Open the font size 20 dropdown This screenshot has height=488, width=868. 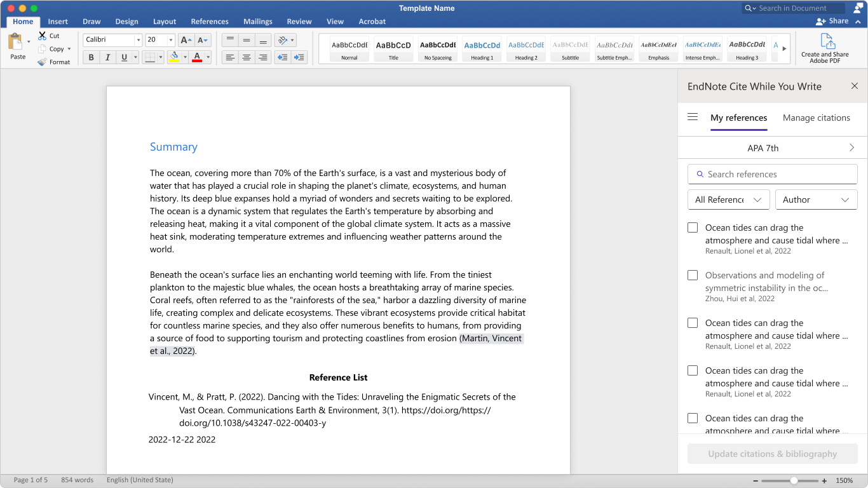click(x=171, y=40)
